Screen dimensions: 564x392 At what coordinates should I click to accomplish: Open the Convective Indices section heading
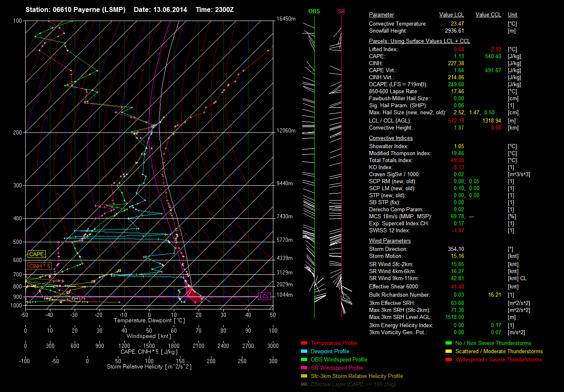tap(391, 138)
